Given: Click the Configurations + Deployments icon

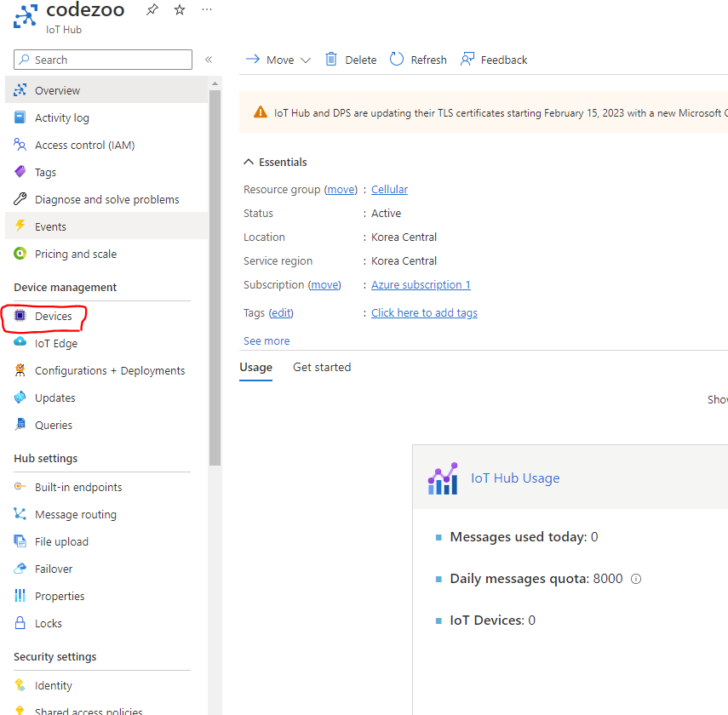Looking at the screenshot, I should (x=20, y=370).
